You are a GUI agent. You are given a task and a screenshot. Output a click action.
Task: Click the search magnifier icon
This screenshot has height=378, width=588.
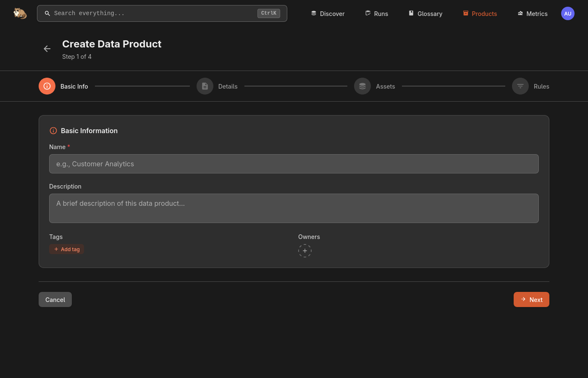pos(47,13)
